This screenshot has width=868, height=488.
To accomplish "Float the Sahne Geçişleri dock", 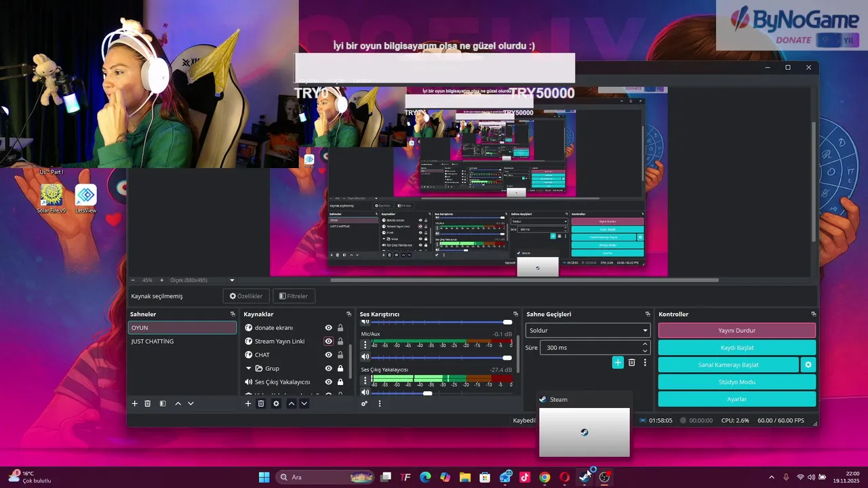I will [x=648, y=314].
